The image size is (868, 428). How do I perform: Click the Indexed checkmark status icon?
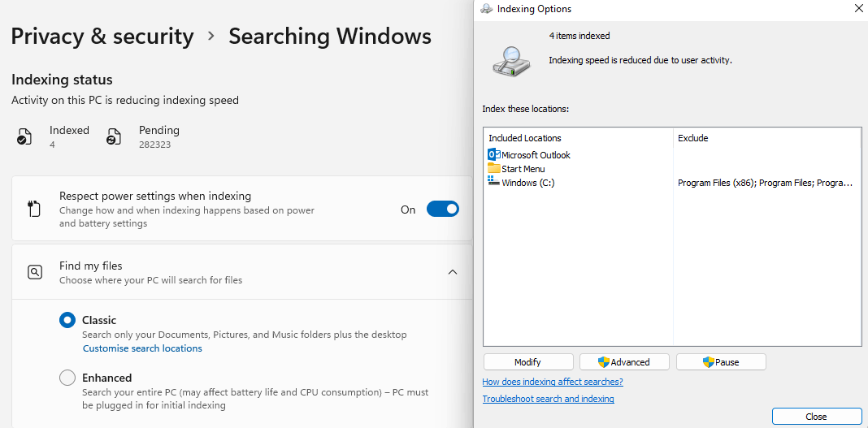coord(24,136)
